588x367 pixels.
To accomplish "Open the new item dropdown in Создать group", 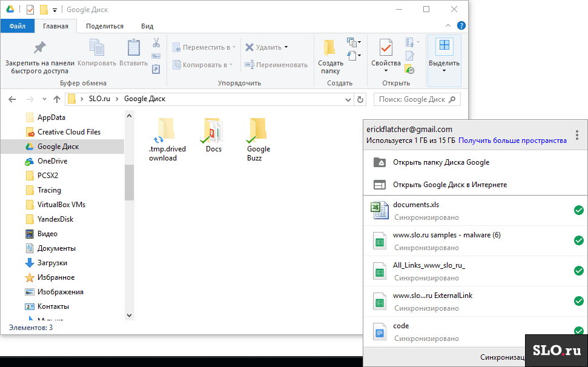I will 354,42.
